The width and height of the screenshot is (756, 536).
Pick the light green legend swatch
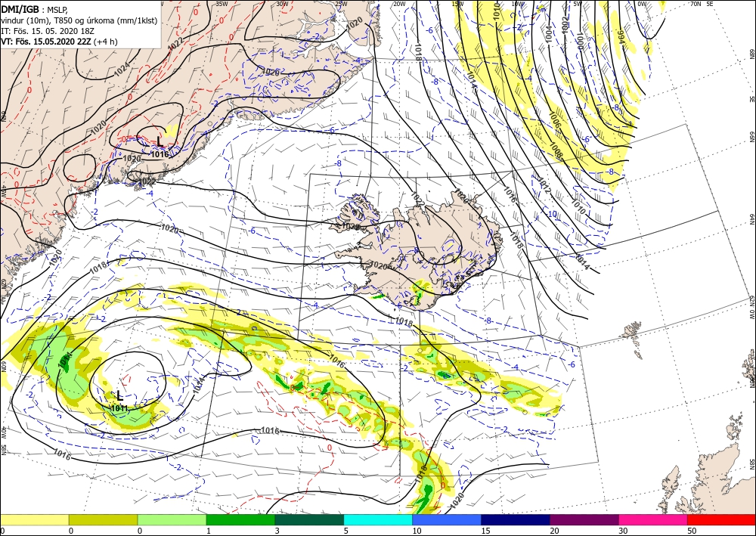[x=172, y=519]
